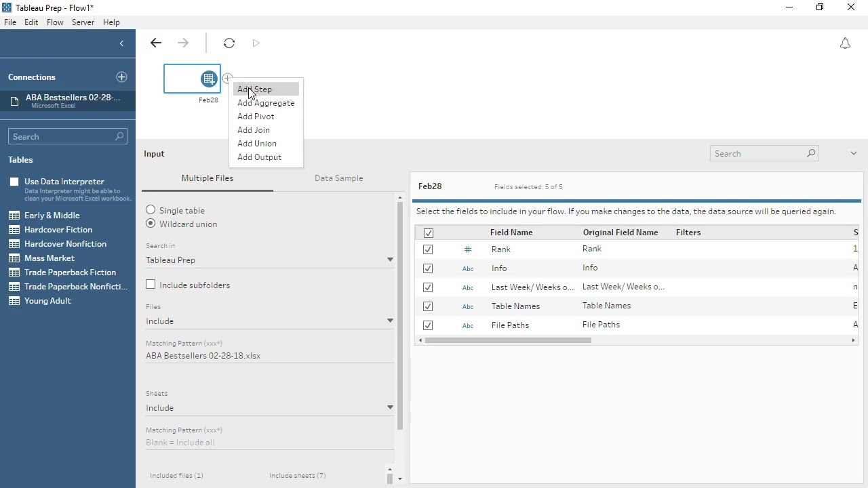Choose the Wildcard union option
868x488 pixels.
(151, 224)
